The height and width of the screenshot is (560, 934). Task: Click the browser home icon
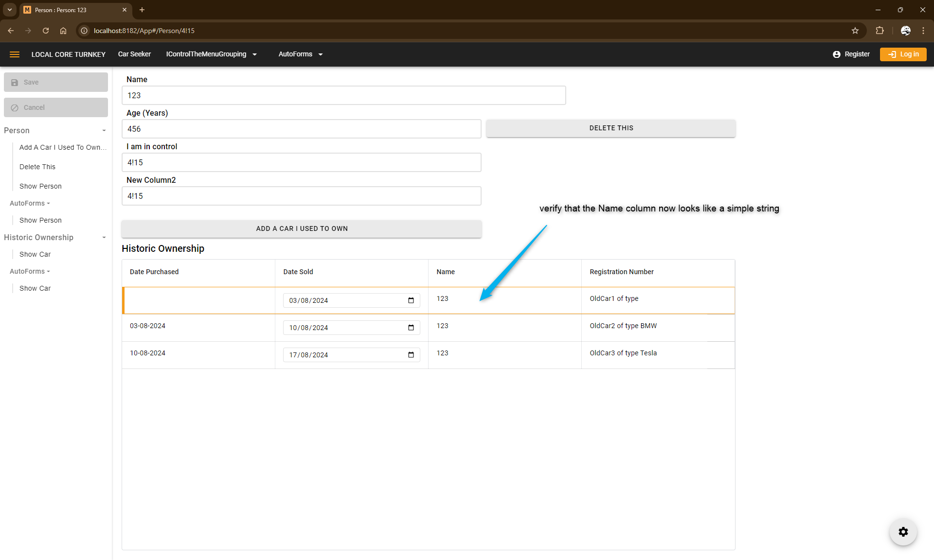tap(63, 31)
